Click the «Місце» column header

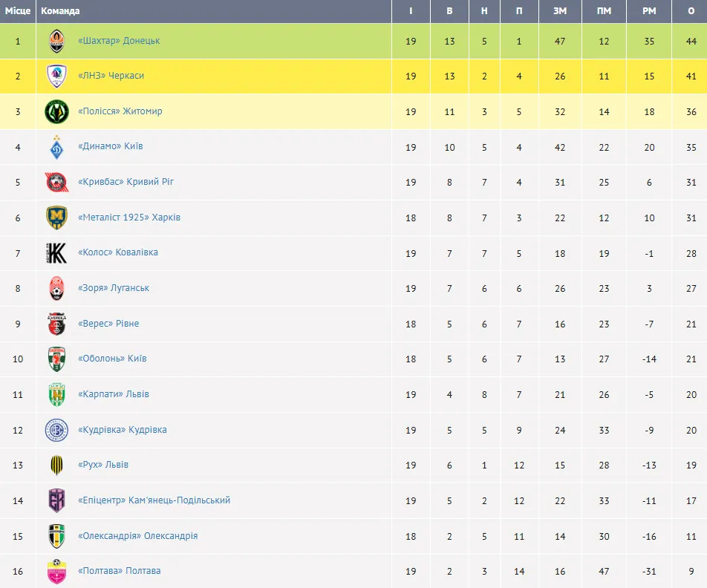click(18, 11)
